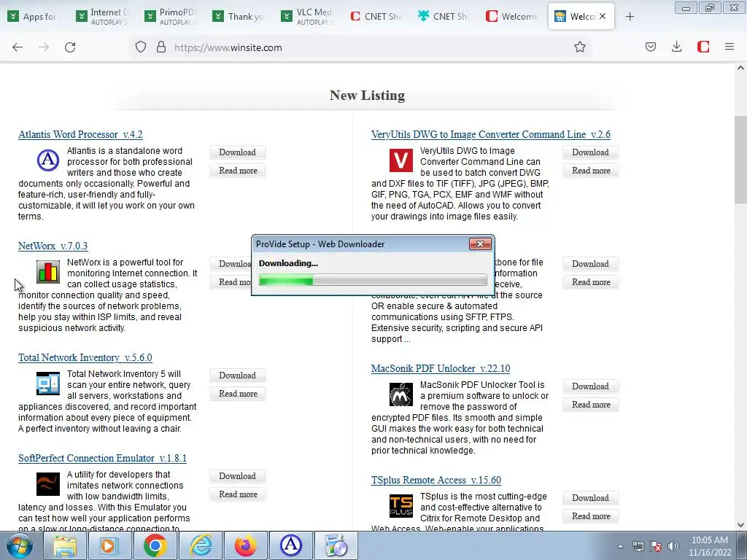Open the Atlantis app in the taskbar
This screenshot has width=747, height=560.
(x=290, y=545)
